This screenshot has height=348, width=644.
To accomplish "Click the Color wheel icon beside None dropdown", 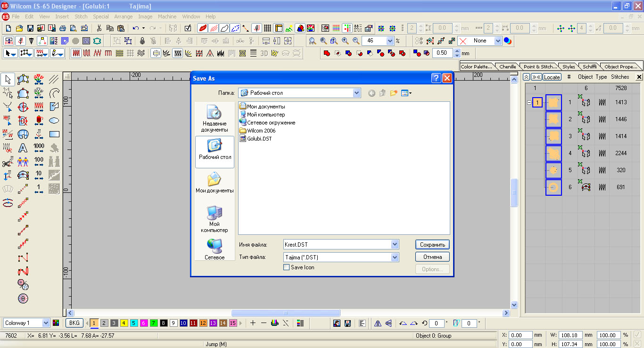I will (507, 41).
